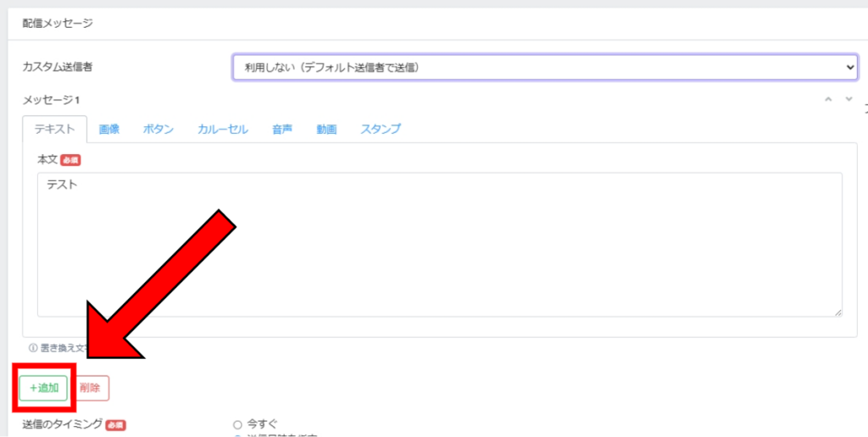Move メッセージ1 up with the up chevron
The height and width of the screenshot is (437, 868).
[829, 100]
